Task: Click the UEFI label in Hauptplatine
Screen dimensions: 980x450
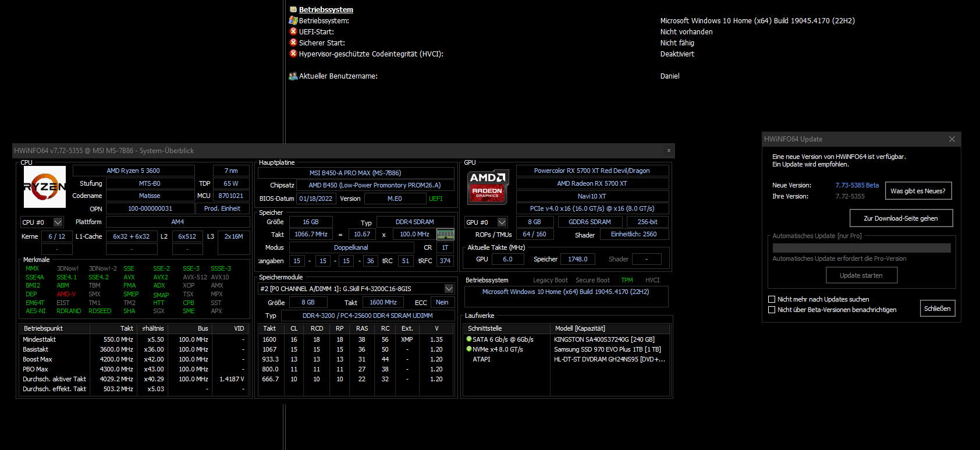Action: (x=435, y=199)
